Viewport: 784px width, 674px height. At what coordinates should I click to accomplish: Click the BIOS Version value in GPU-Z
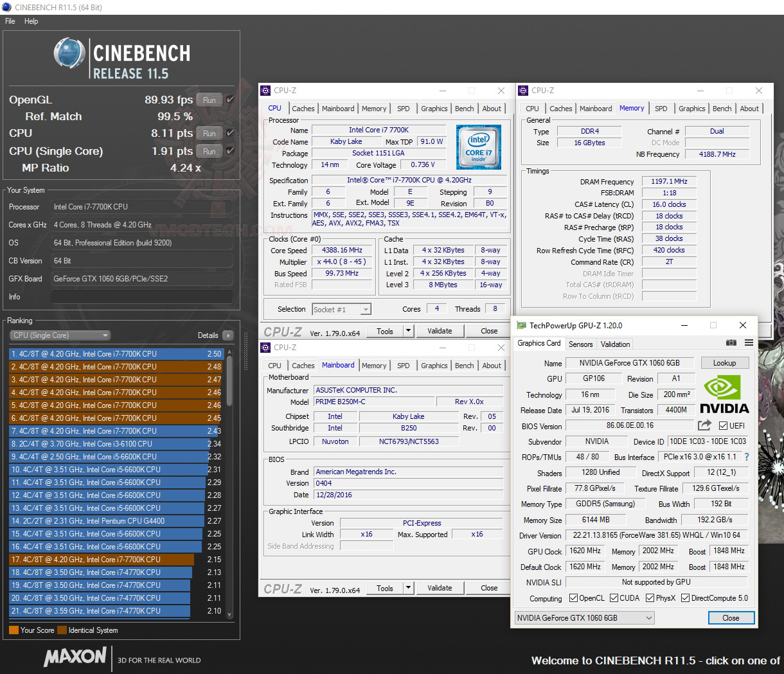point(630,425)
